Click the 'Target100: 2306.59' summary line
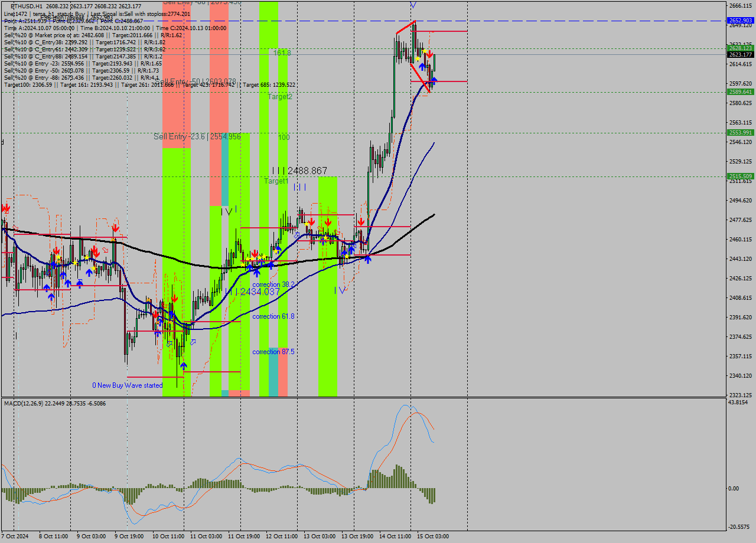Image resolution: width=756 pixels, height=543 pixels. coord(149,85)
